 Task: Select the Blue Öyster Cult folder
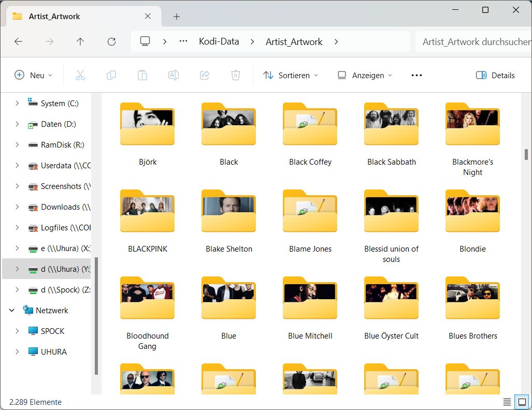(391, 308)
